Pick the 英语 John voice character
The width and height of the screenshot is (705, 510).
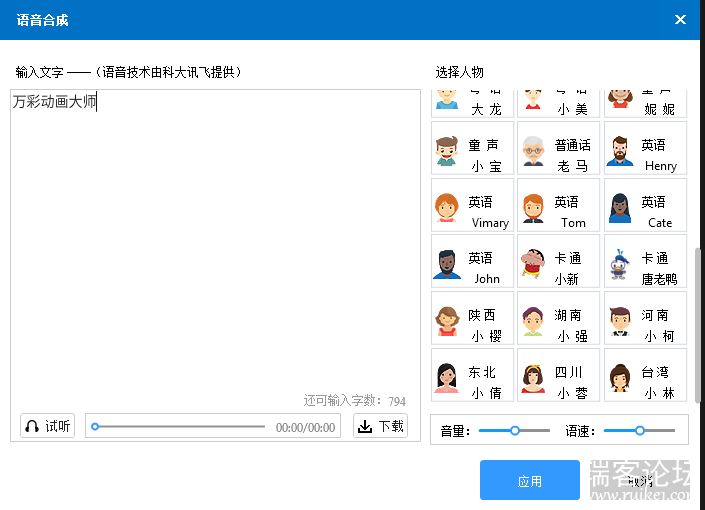[x=472, y=261]
